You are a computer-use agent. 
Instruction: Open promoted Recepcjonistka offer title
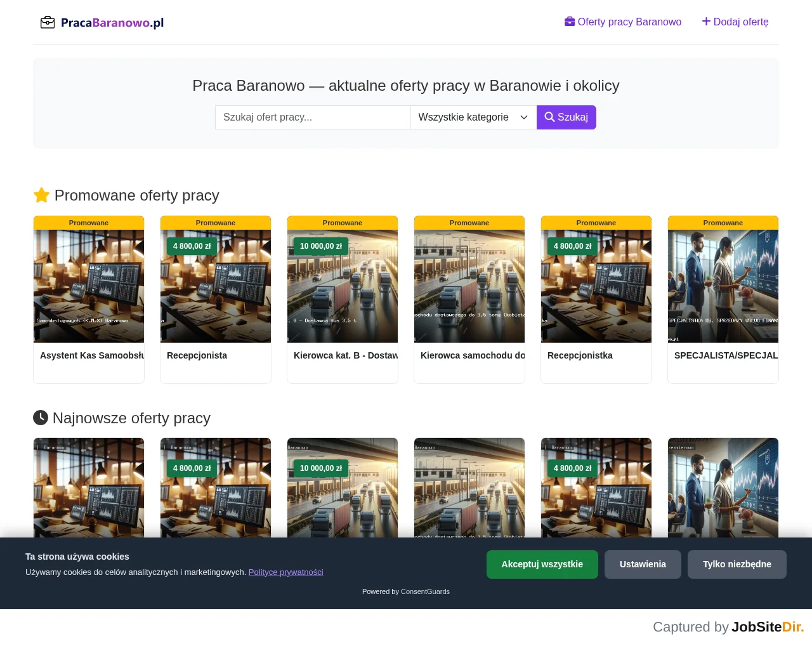coord(580,355)
